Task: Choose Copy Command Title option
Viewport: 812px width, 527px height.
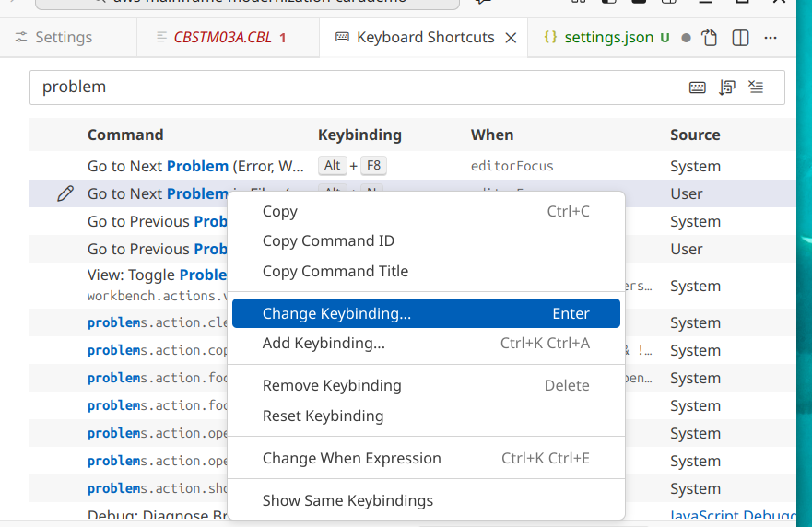Action: (x=335, y=271)
